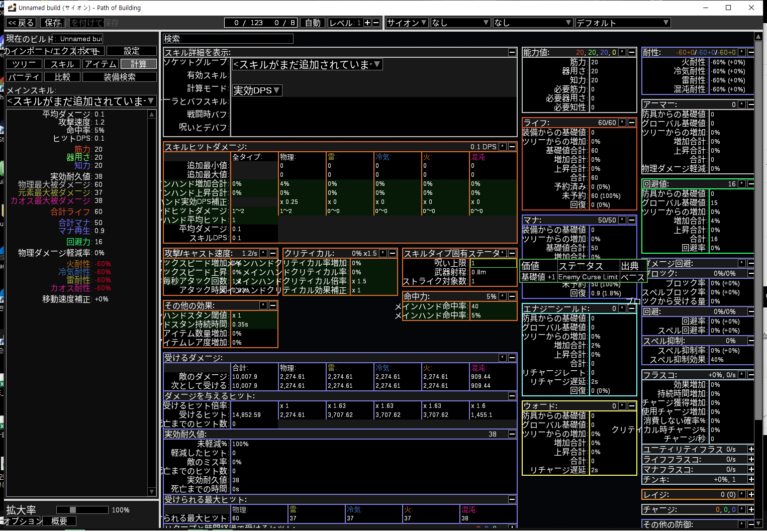This screenshot has width=767, height=532.
Task: Click the caret button in 受けるダメージ header
Action: (503, 358)
